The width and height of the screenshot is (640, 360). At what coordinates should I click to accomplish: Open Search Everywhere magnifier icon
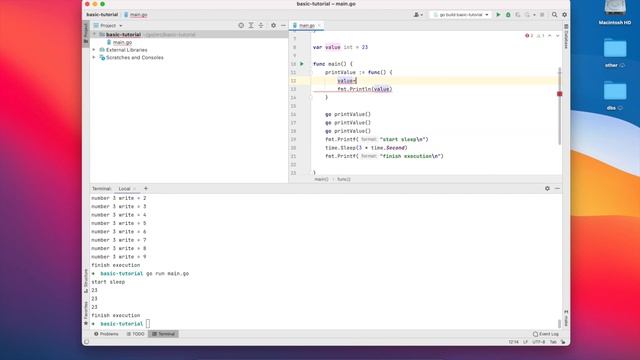554,15
